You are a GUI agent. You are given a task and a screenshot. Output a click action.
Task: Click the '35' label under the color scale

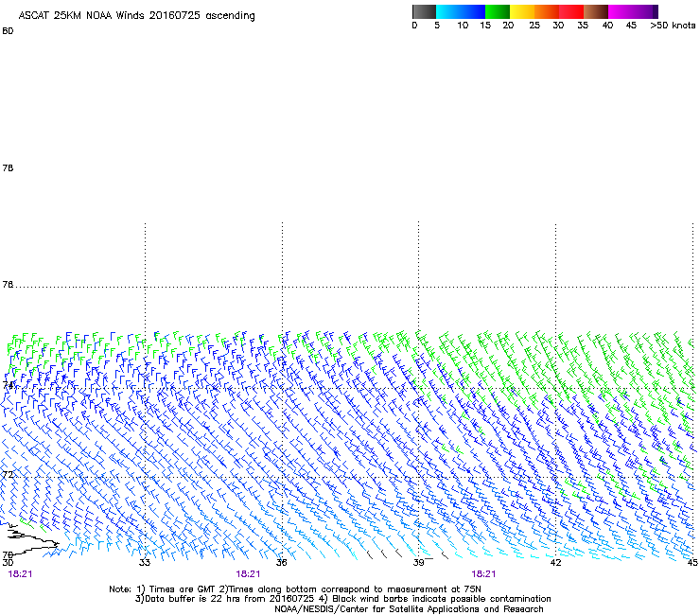pos(583,26)
